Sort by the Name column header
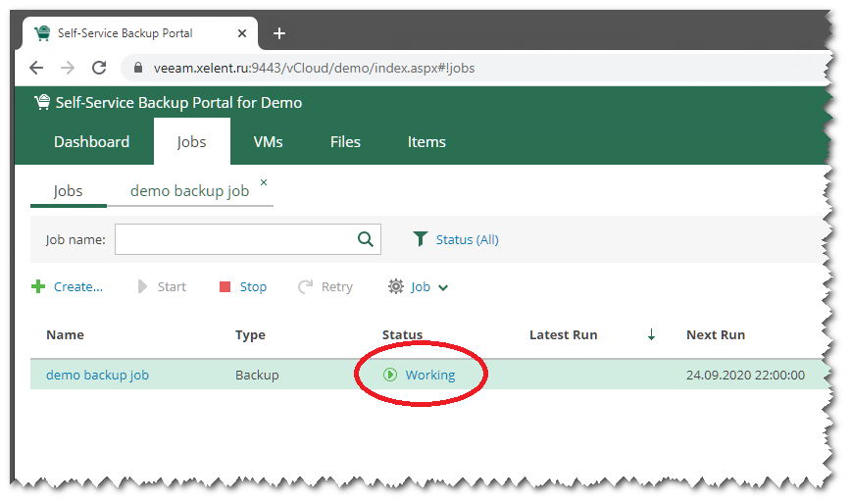Image resolution: width=850 pixels, height=504 pixels. click(x=65, y=335)
